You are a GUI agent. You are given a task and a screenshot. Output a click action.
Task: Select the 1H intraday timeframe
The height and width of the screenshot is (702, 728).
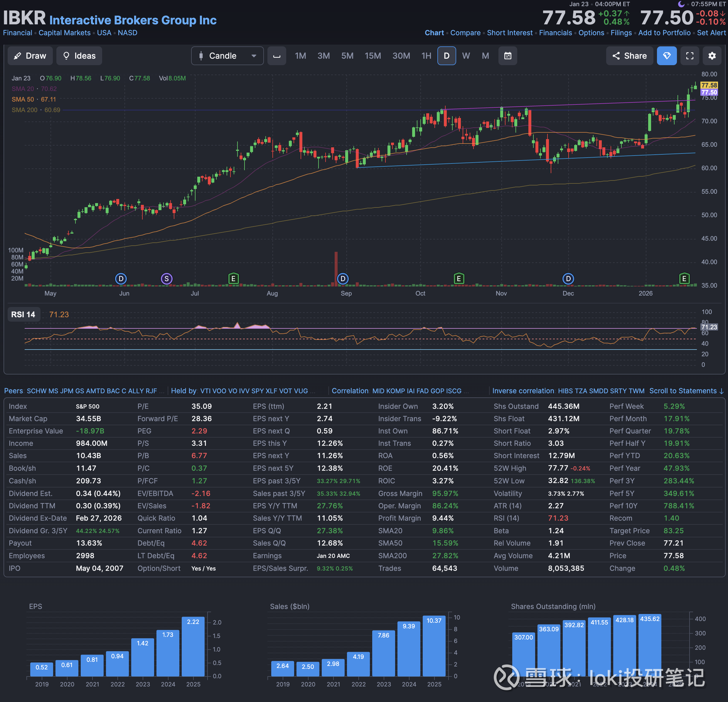pyautogui.click(x=426, y=56)
